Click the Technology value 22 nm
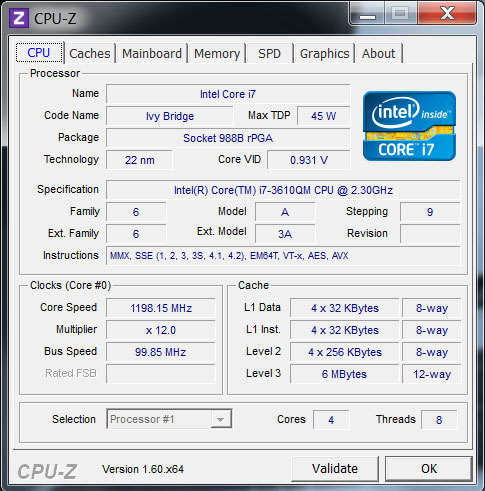This screenshot has height=491, width=485. (x=139, y=160)
